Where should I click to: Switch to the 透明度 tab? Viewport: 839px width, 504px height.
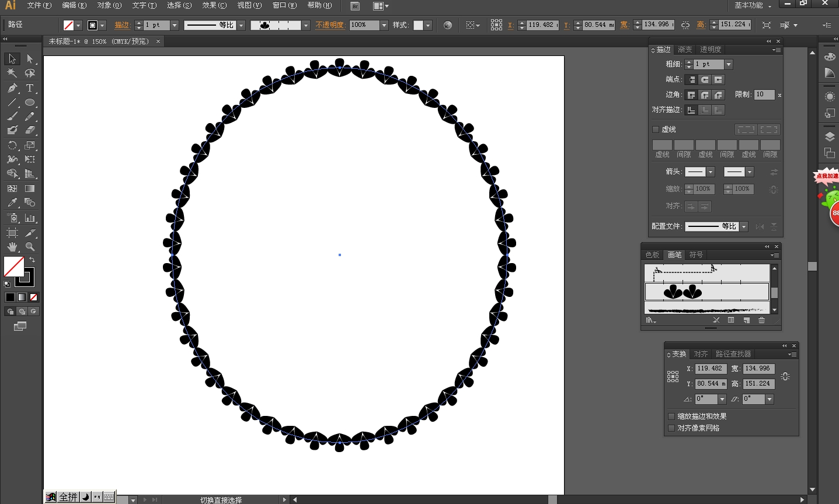click(x=711, y=50)
